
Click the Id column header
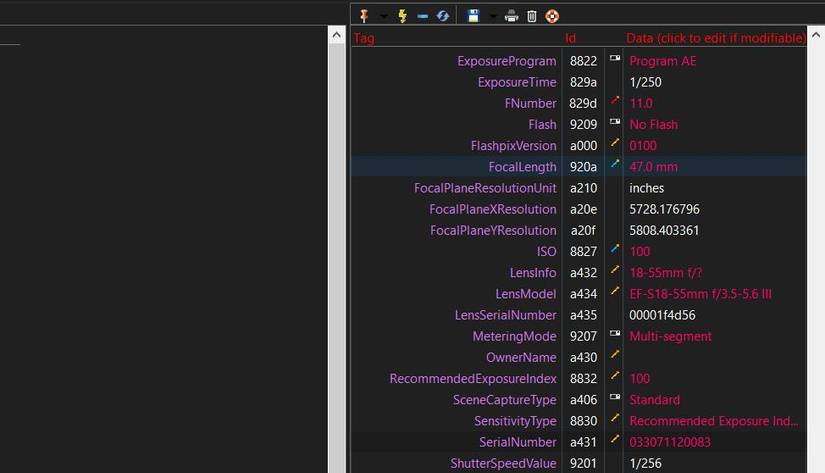[x=571, y=38]
